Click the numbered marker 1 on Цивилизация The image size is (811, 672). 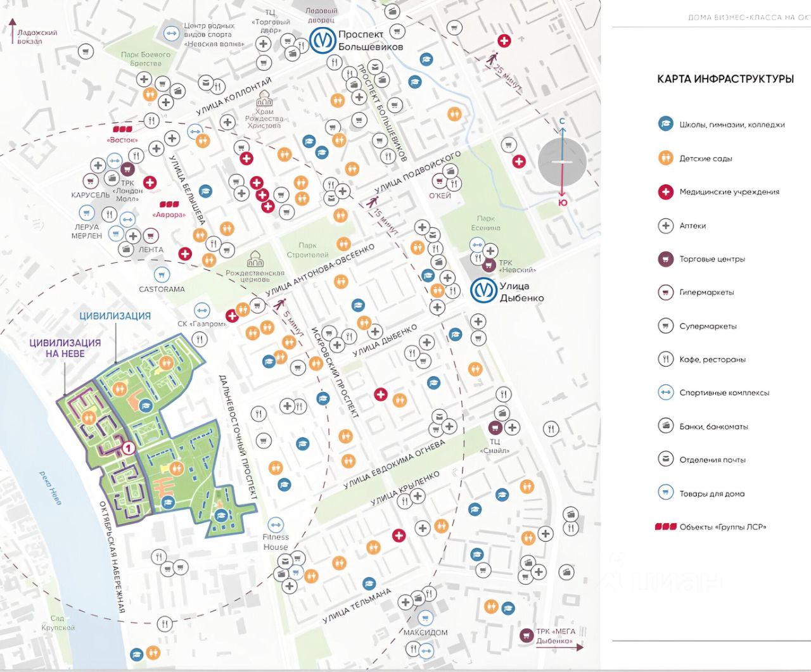(127, 448)
